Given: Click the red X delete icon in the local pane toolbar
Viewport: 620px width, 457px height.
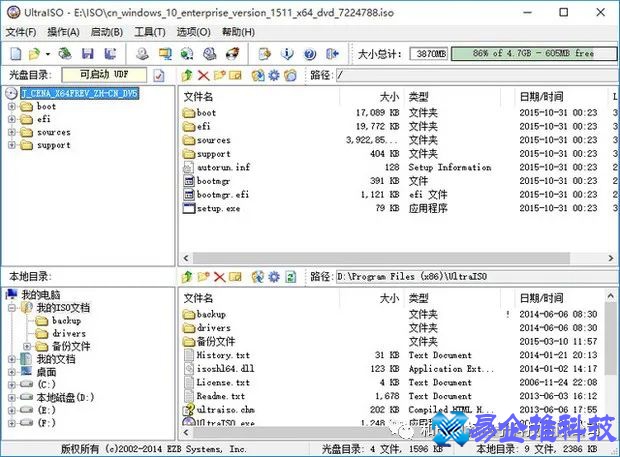Looking at the screenshot, I should tap(220, 275).
